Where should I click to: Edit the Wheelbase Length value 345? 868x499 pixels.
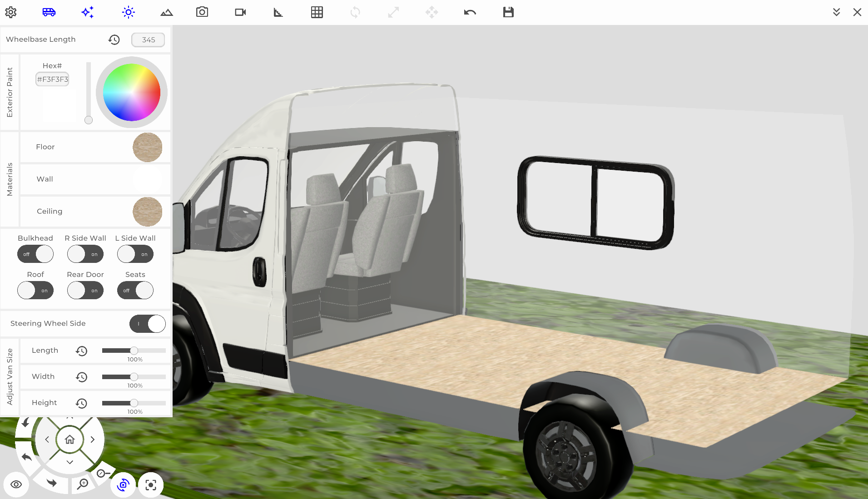tap(148, 40)
